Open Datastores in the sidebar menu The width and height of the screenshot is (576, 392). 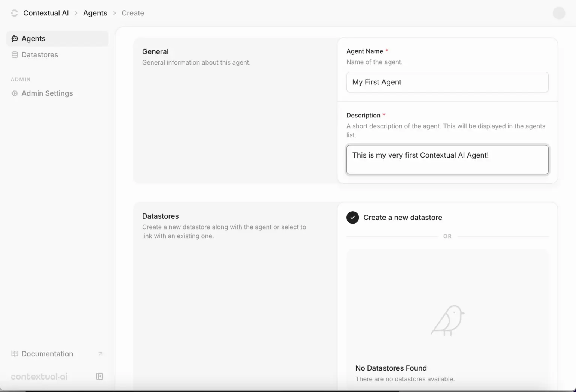57,55
